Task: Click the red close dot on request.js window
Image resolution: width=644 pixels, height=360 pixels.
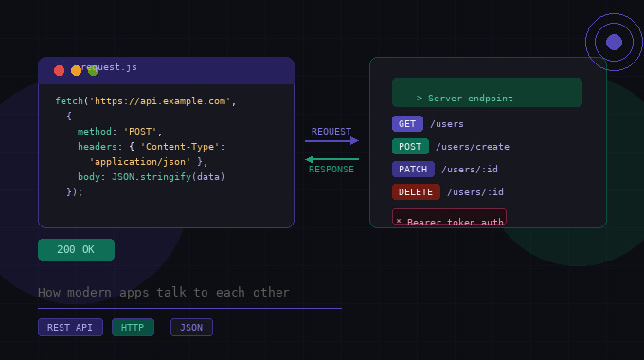Action: 59,71
